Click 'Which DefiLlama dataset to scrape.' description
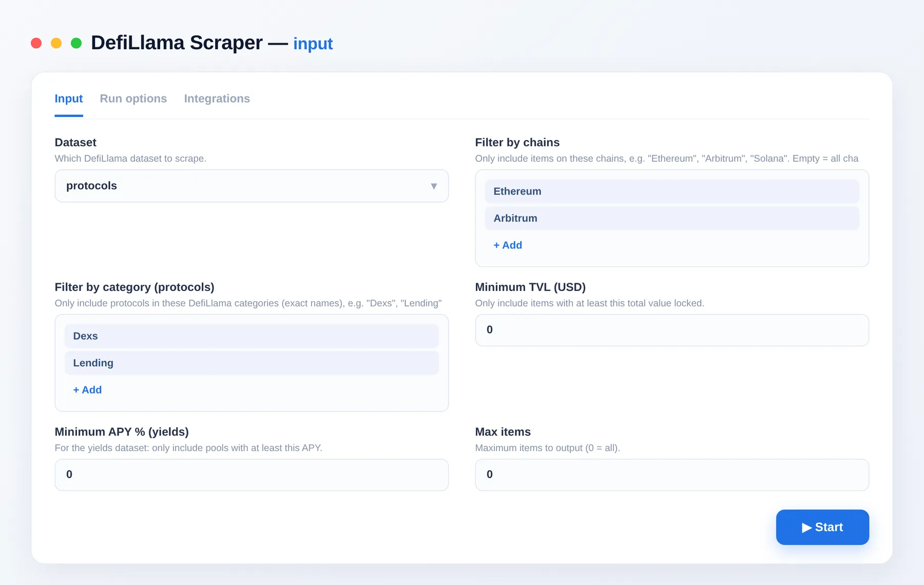The width and height of the screenshot is (924, 585). point(130,159)
